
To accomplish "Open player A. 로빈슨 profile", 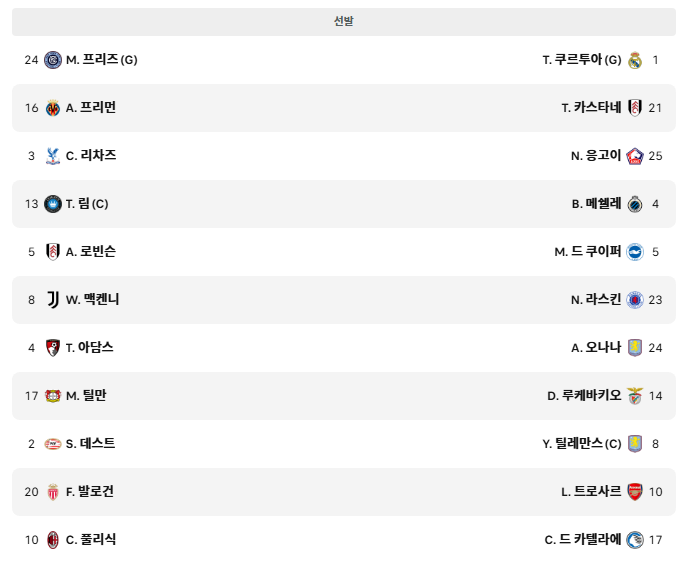I will pos(91,252).
